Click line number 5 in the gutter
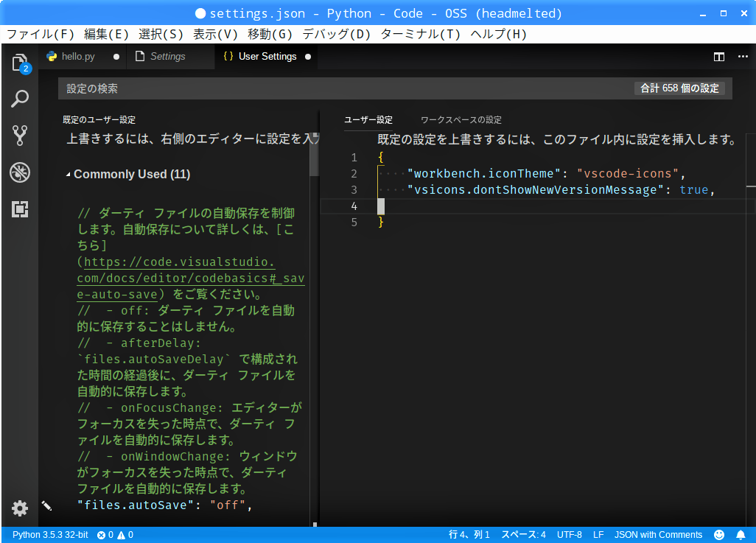Viewport: 756px width, 543px height. (354, 223)
